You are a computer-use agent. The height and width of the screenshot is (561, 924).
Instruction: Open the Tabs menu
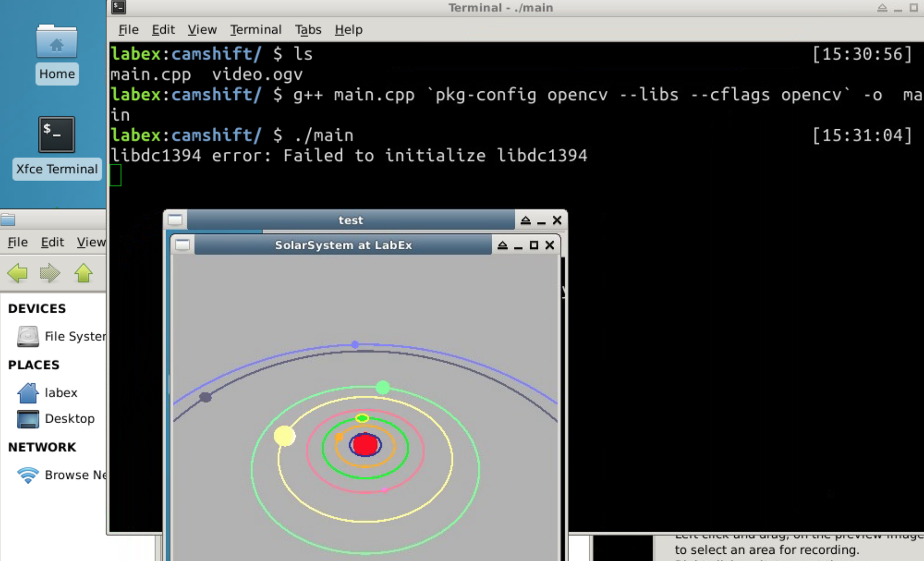pos(308,30)
